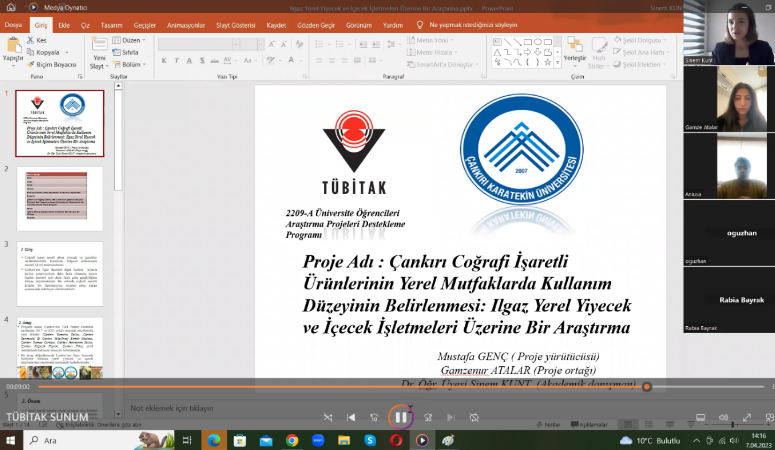Toggle text shadow S formatting
Screen dimensions: 775x450
pos(202,60)
